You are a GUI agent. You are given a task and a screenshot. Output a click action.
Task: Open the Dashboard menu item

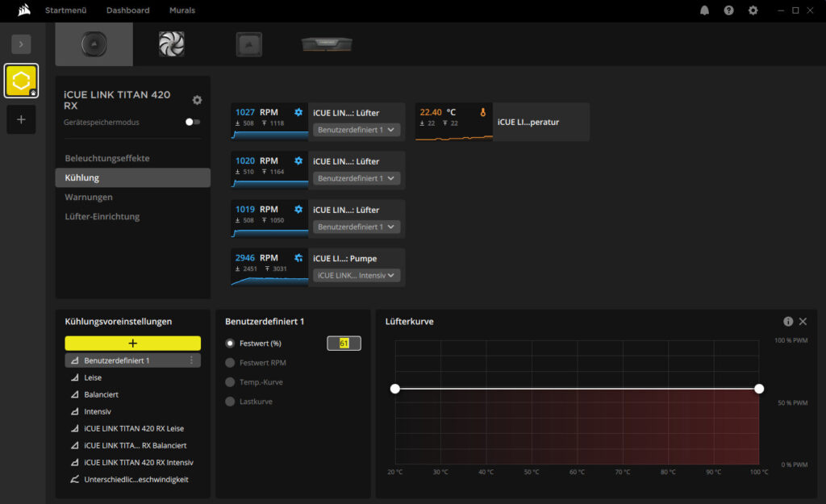pos(127,10)
